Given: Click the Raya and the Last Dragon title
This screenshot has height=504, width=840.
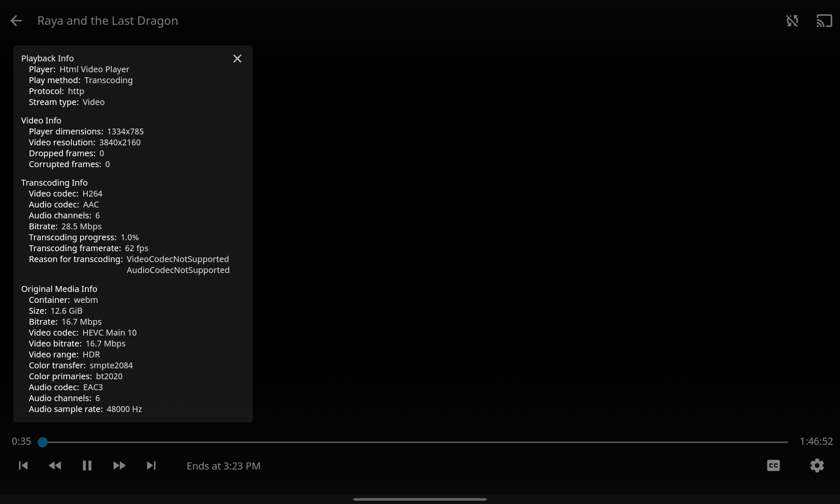Looking at the screenshot, I should 108,21.
